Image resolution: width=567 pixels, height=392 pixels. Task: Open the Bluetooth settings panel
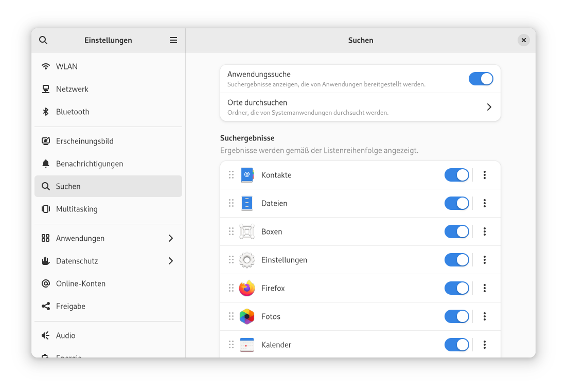[x=73, y=112]
